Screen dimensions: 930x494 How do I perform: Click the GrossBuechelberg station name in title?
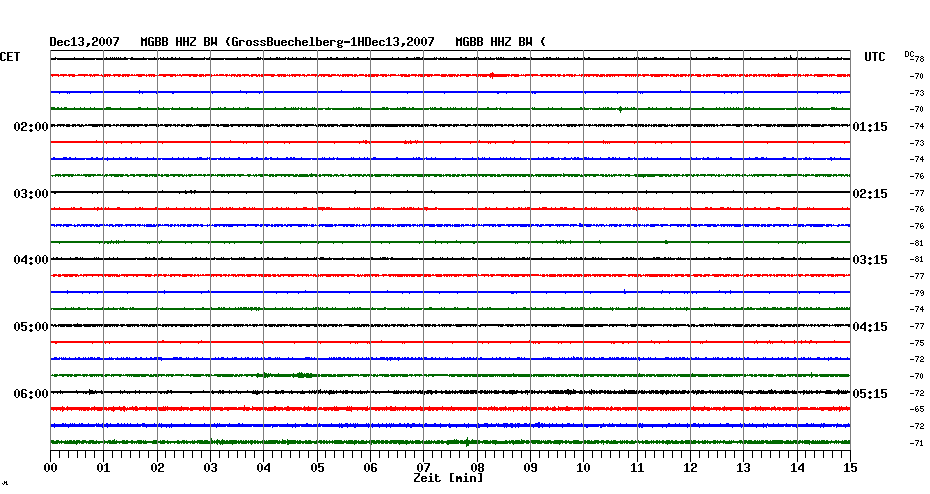[288, 42]
